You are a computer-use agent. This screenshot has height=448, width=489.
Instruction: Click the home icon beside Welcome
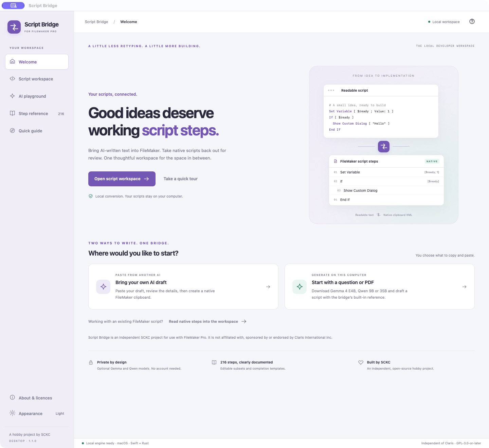(x=13, y=61)
